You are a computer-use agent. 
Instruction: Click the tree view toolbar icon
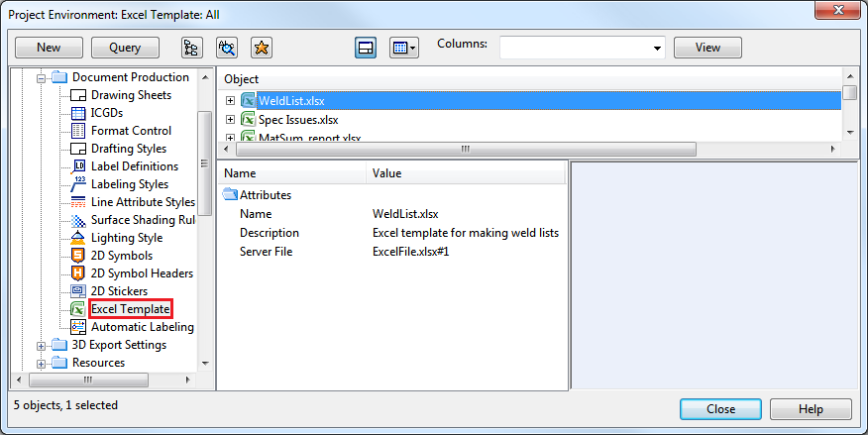coord(192,48)
